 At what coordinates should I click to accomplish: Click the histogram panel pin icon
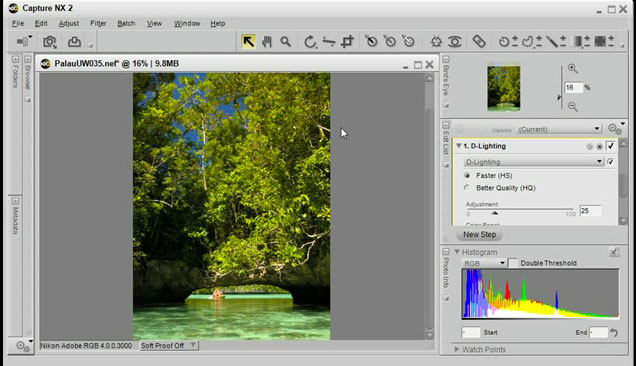point(614,252)
